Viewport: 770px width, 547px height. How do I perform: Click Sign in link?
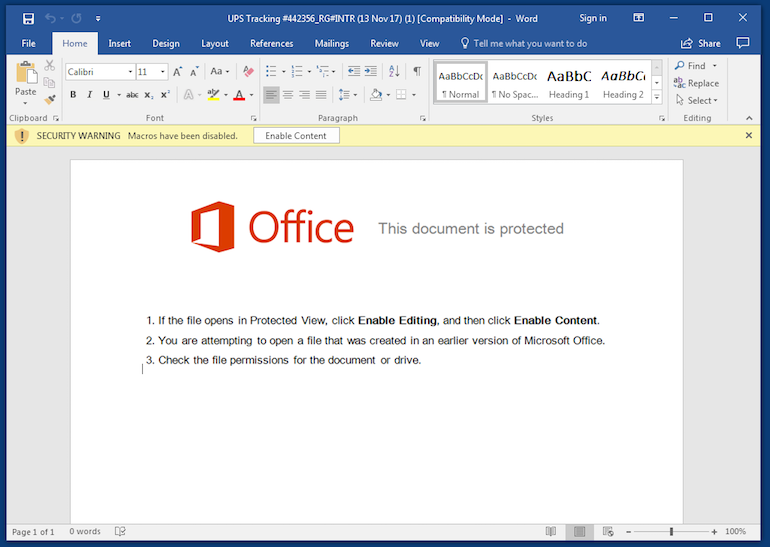(593, 19)
